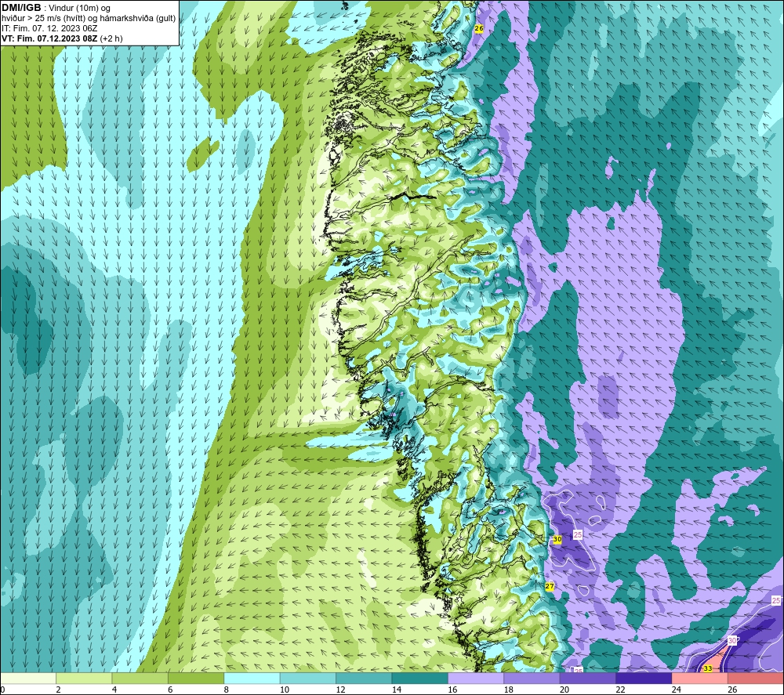The height and width of the screenshot is (695, 784).
Task: Click the 12–14 m/s teal legend swatch
Action: click(x=364, y=678)
